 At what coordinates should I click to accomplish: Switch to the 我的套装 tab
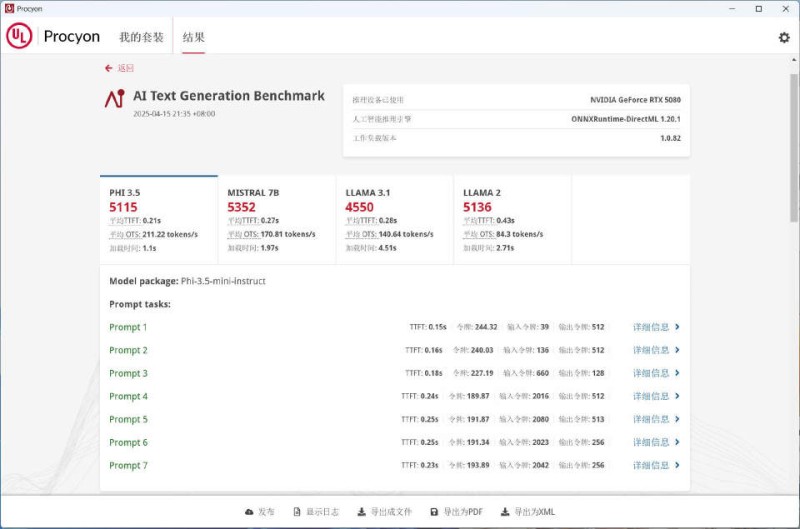click(x=141, y=37)
